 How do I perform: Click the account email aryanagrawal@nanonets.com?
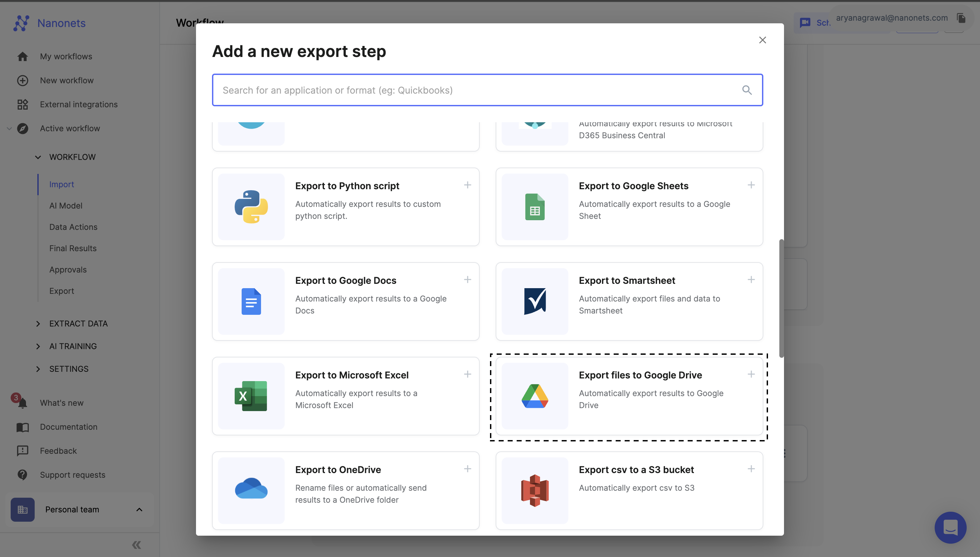pos(892,18)
